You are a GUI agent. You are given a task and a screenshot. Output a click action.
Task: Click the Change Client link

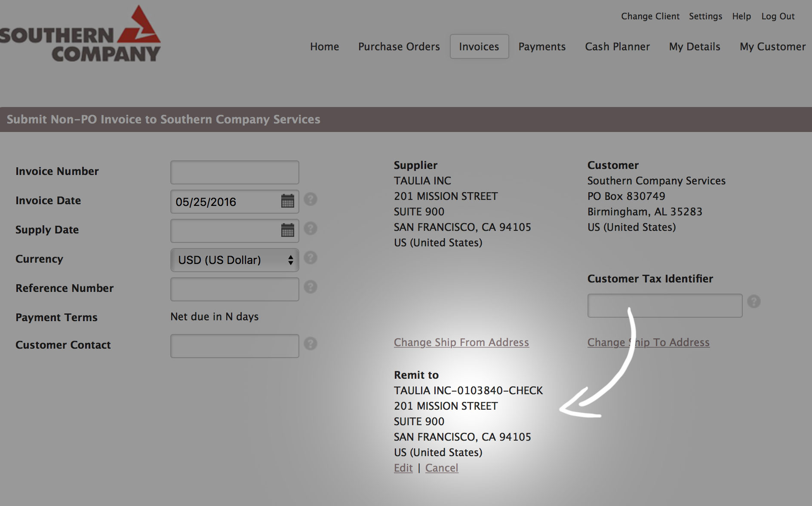(x=650, y=16)
